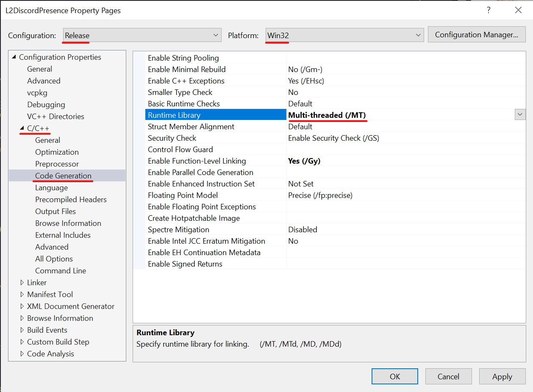Viewport: 533px width, 392px height.
Task: Click the Multi-threaded (/MT) value field
Action: (400, 115)
